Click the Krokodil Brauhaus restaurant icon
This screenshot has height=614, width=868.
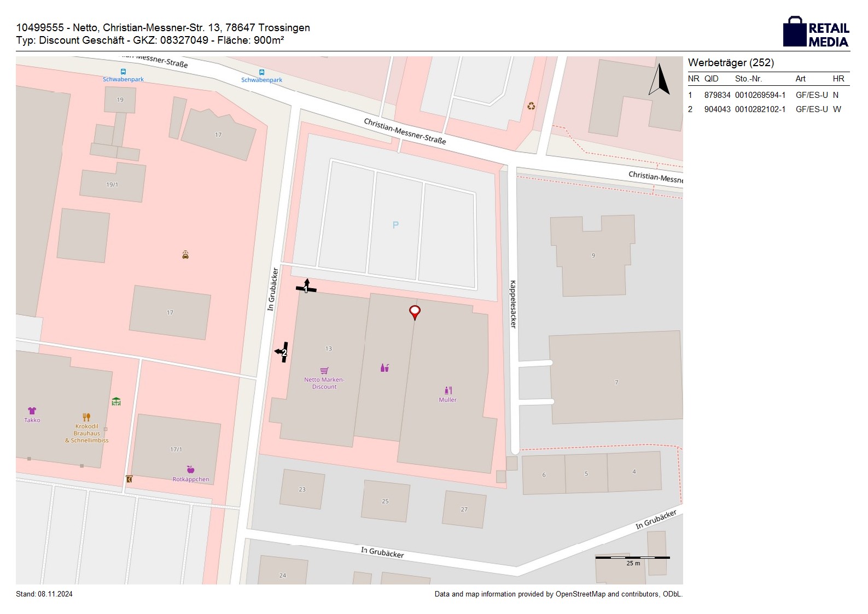[86, 417]
